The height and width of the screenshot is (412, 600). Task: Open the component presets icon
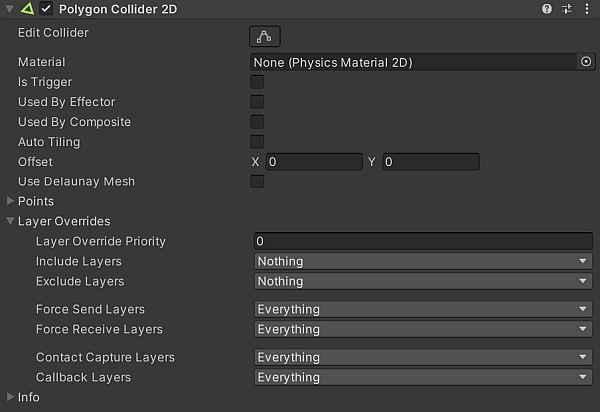[566, 9]
